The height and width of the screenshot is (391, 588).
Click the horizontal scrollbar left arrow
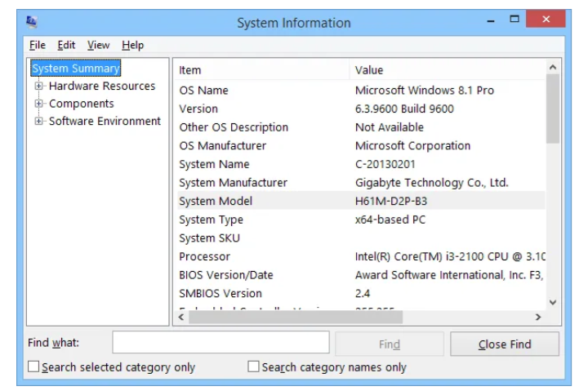pyautogui.click(x=181, y=318)
